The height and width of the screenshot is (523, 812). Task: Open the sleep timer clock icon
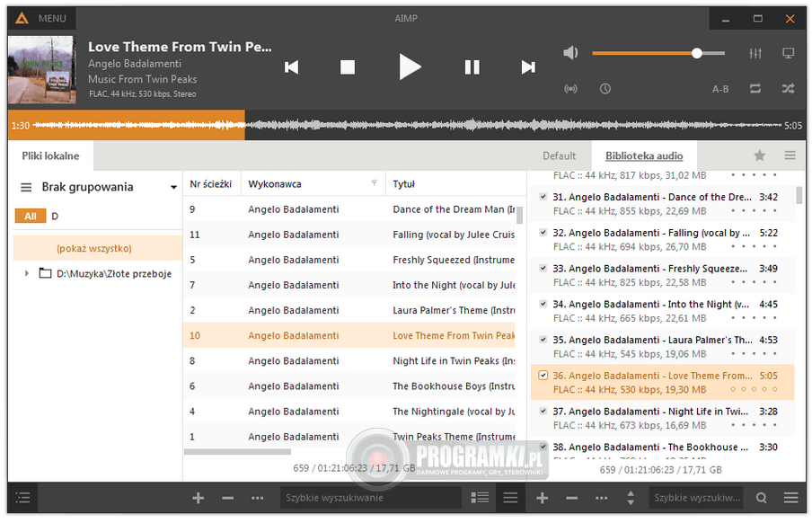coord(605,89)
